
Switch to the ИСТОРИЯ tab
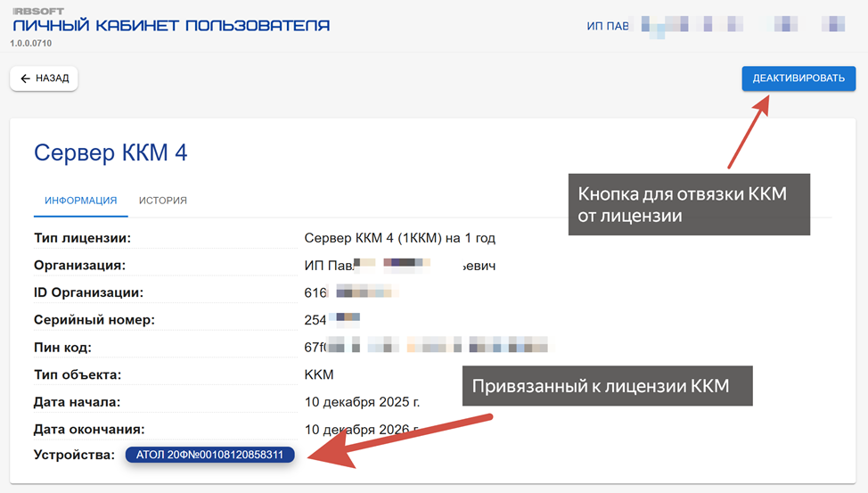tap(162, 201)
